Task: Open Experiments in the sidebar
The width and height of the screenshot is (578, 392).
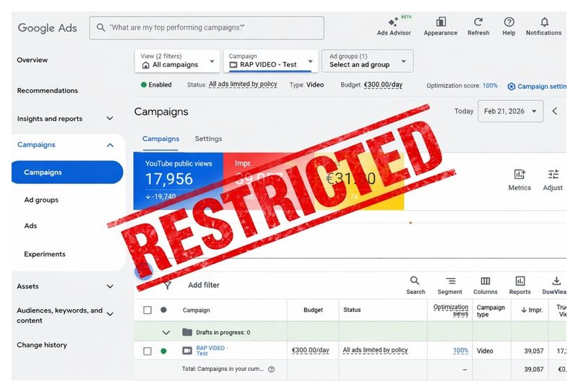Action: (x=45, y=254)
